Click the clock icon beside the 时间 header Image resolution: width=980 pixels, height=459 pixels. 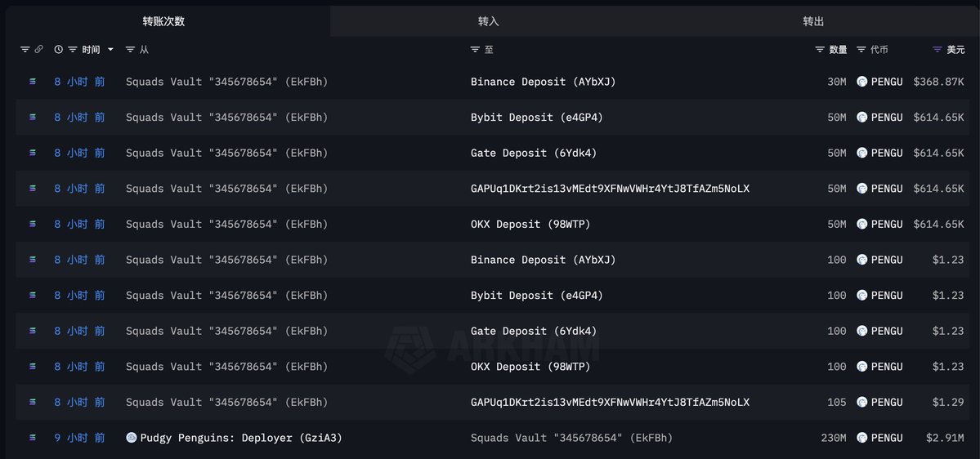pyautogui.click(x=59, y=50)
